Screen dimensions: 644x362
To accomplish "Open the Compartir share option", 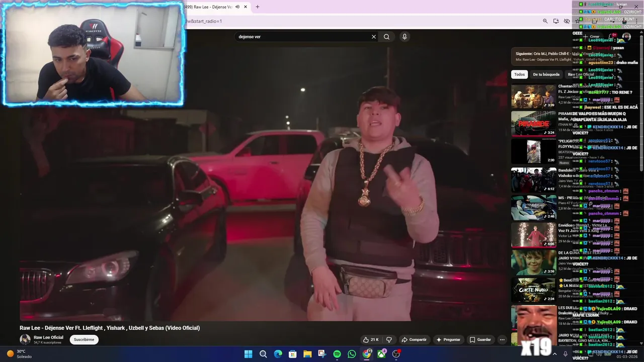I will pos(414,340).
